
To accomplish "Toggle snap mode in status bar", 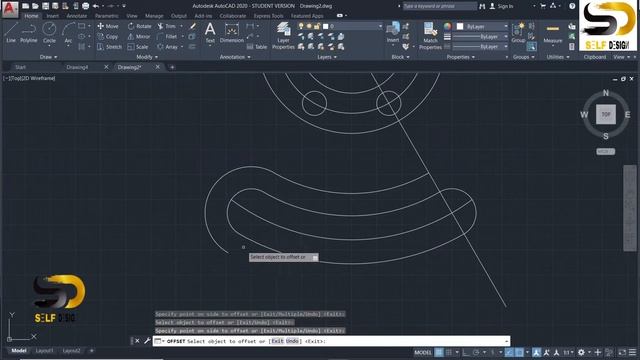I will 449,352.
